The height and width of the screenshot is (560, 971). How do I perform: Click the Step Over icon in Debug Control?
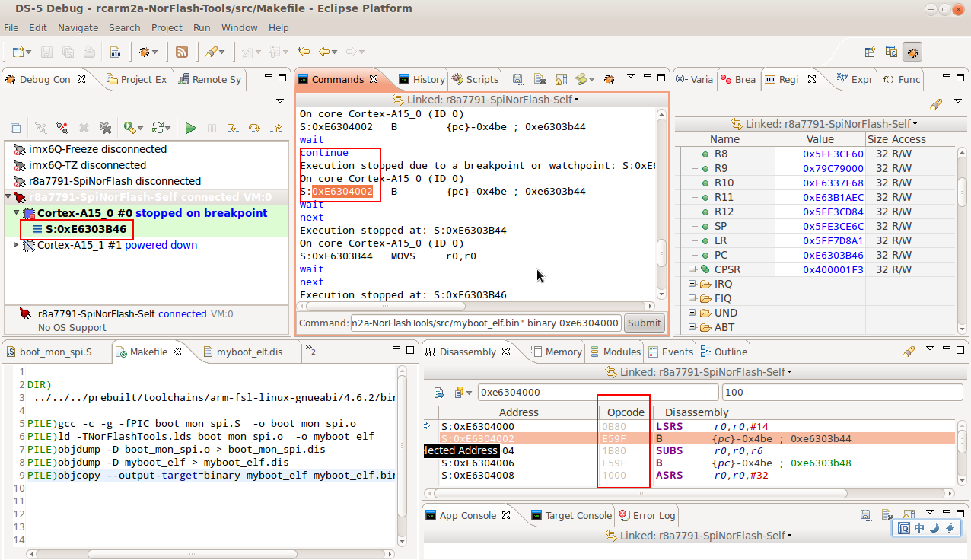254,129
